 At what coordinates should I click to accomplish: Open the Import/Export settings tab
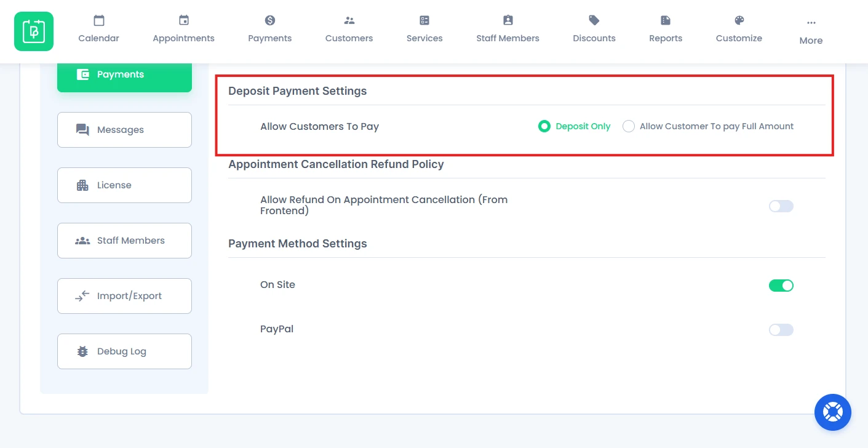(124, 296)
